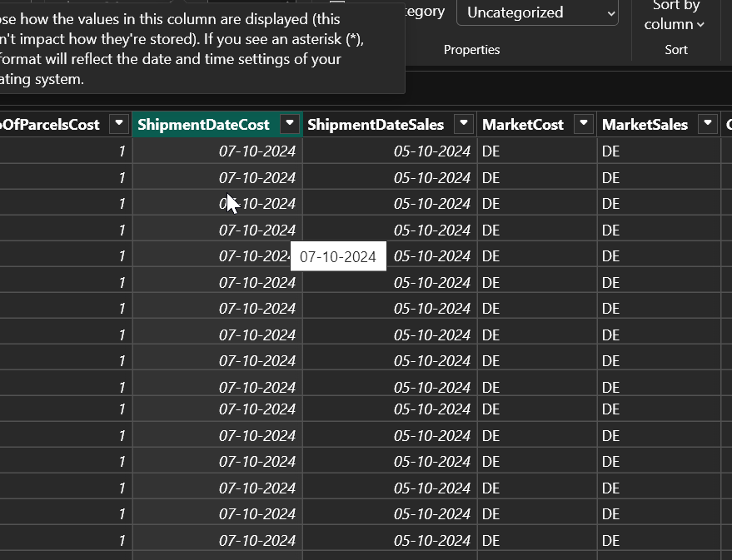Image resolution: width=732 pixels, height=560 pixels.
Task: Click the first-row MarketSales cell DE
Action: pyautogui.click(x=659, y=151)
